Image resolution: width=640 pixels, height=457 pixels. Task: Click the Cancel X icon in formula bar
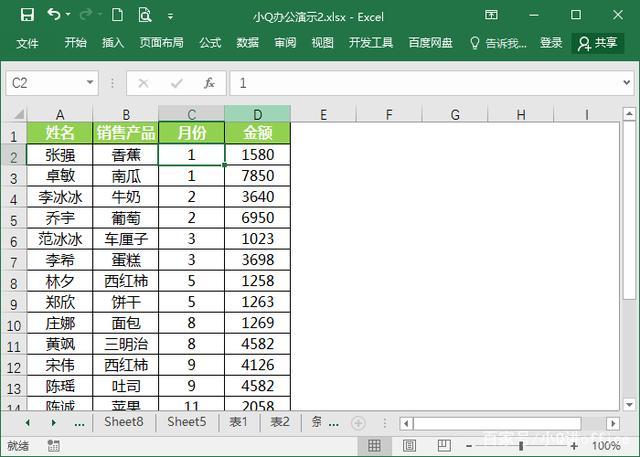coord(143,84)
